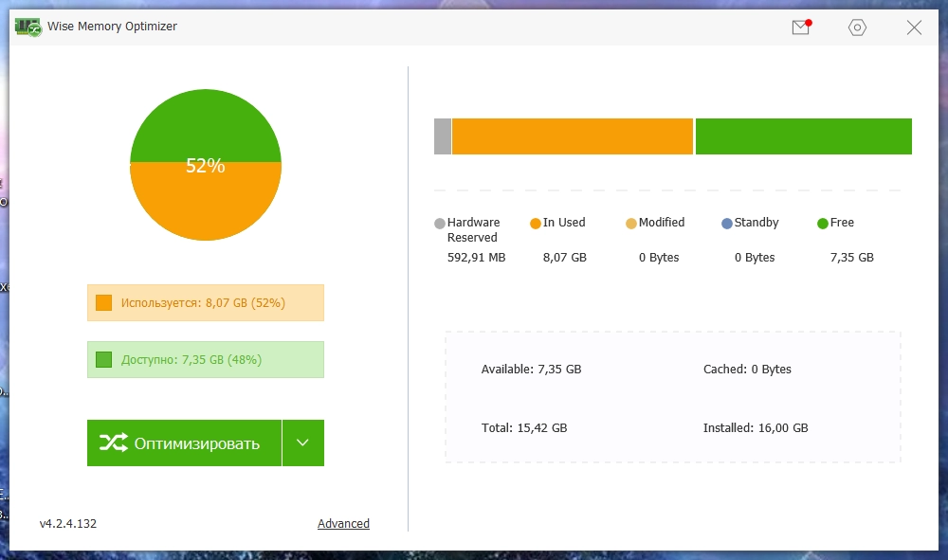Click the 'Standby' legend label

pyautogui.click(x=757, y=223)
